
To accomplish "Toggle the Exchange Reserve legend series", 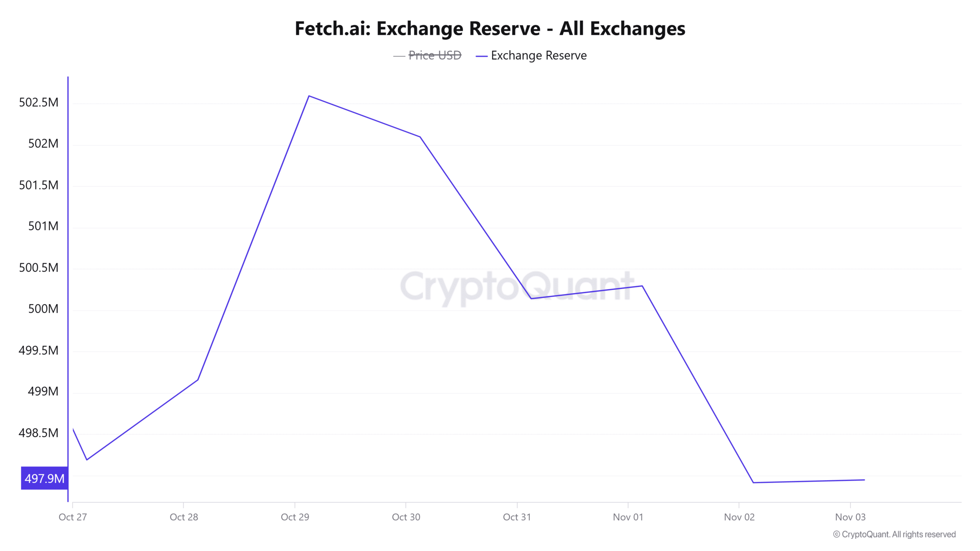I will pos(538,55).
